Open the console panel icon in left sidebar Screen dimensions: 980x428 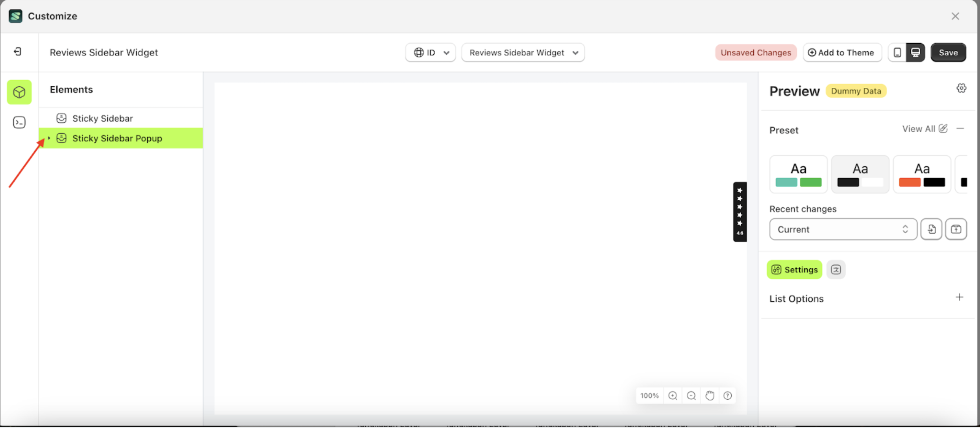tap(19, 122)
